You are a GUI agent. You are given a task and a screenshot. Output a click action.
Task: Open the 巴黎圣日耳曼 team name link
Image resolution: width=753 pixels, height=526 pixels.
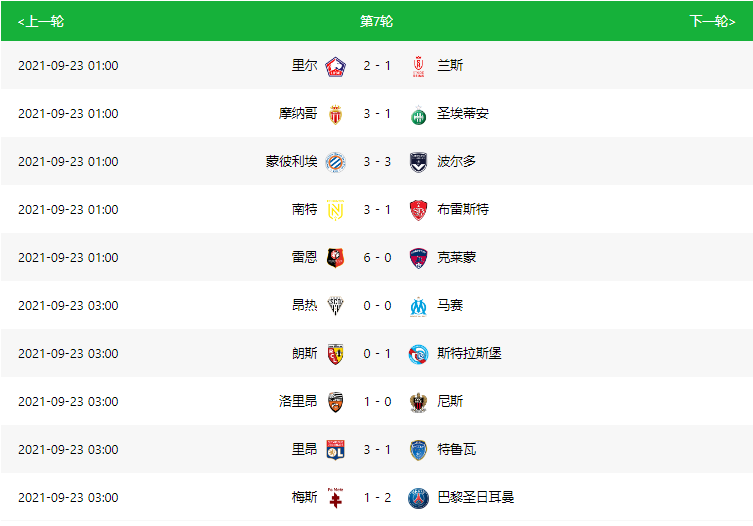coord(475,497)
